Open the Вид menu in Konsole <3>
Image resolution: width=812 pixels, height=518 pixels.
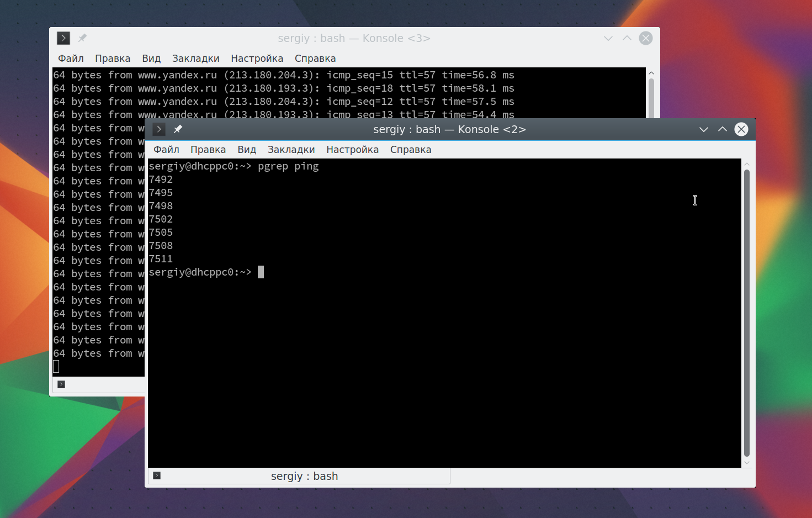pyautogui.click(x=151, y=59)
